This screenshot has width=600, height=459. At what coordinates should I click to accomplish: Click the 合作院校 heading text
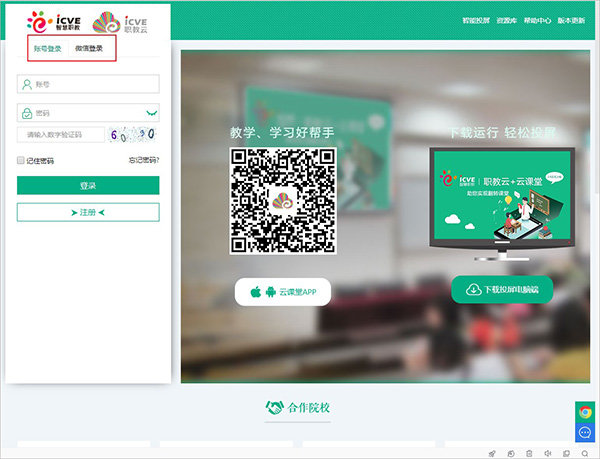(308, 408)
